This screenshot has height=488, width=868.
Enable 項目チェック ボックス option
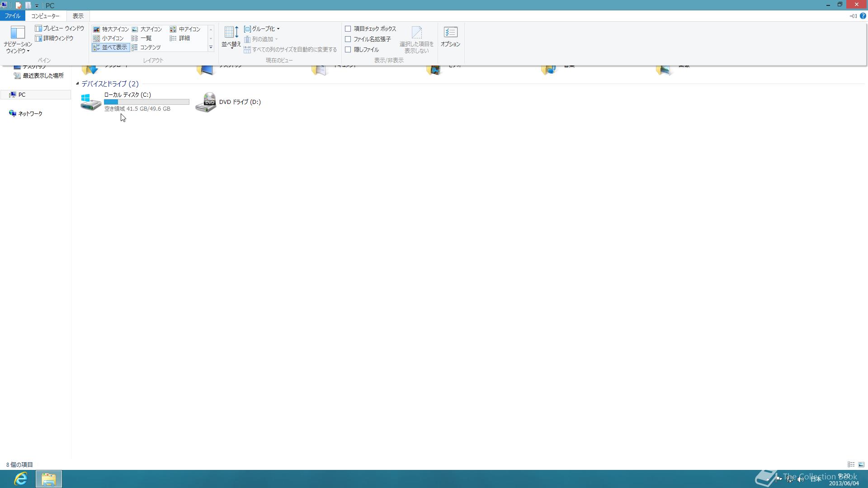point(370,29)
